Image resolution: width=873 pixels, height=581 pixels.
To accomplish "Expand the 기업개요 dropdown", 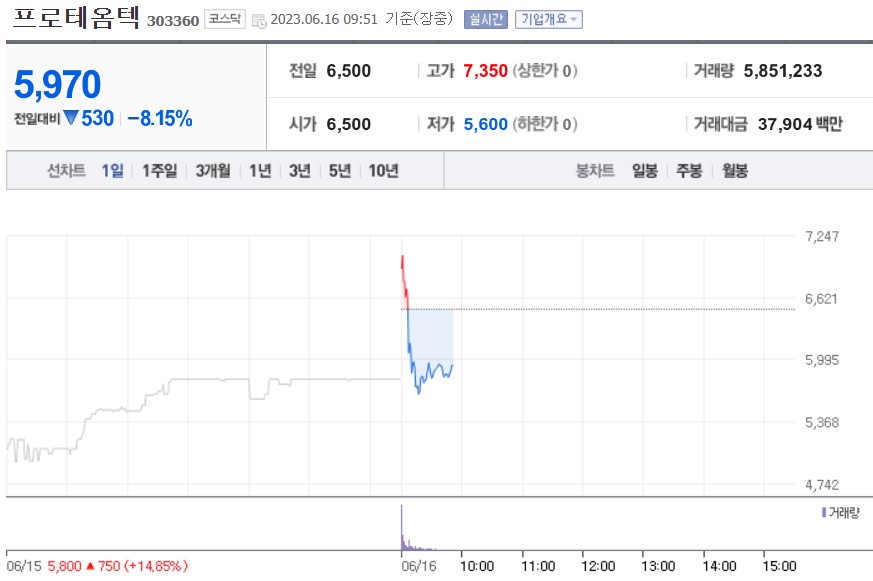I will click(x=548, y=20).
